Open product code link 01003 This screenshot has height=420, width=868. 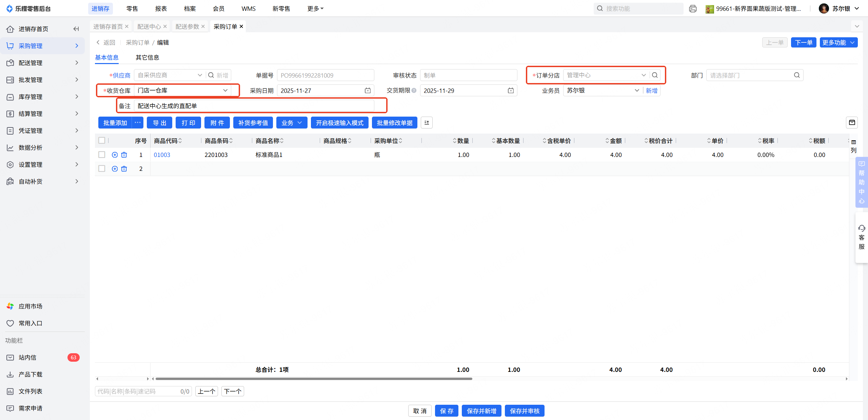tap(162, 155)
